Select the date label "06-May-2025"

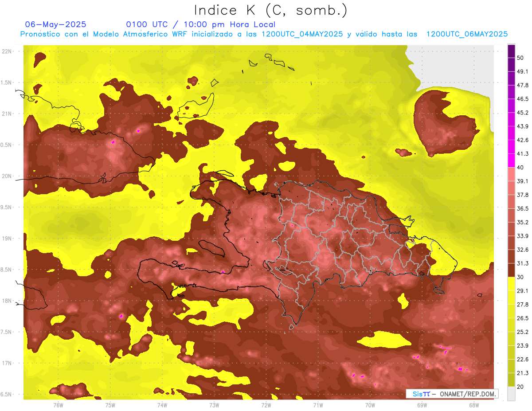(x=56, y=24)
